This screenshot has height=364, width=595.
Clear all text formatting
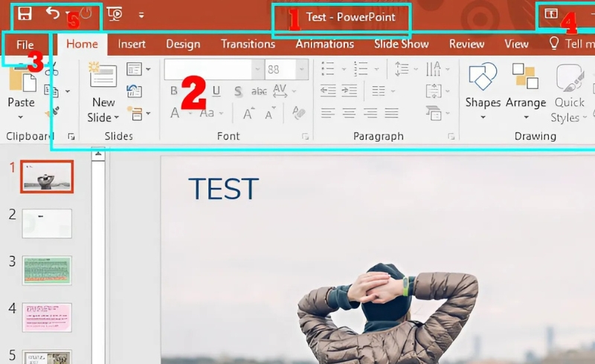(x=299, y=113)
